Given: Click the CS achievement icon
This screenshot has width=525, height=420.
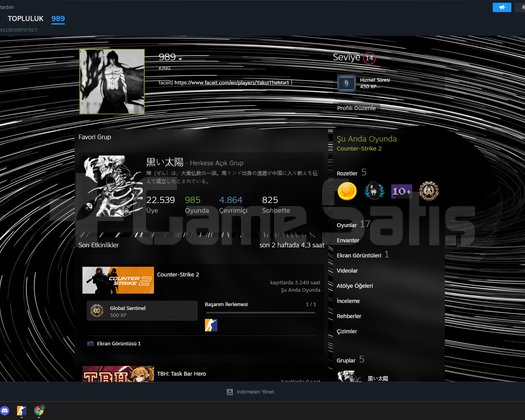Looking at the screenshot, I should pos(211,325).
